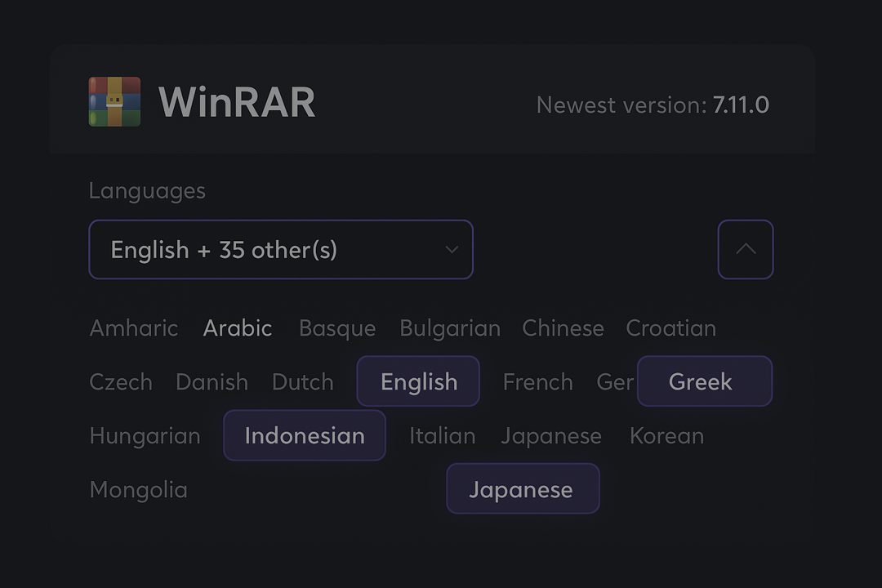Image resolution: width=882 pixels, height=588 pixels.
Task: Select the Hungarian language
Action: pos(145,436)
